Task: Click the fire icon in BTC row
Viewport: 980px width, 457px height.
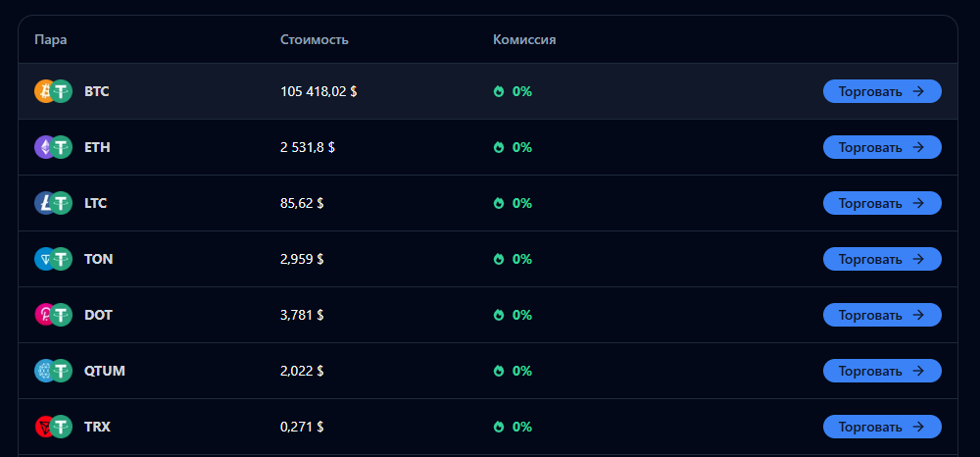Action: [x=498, y=92]
